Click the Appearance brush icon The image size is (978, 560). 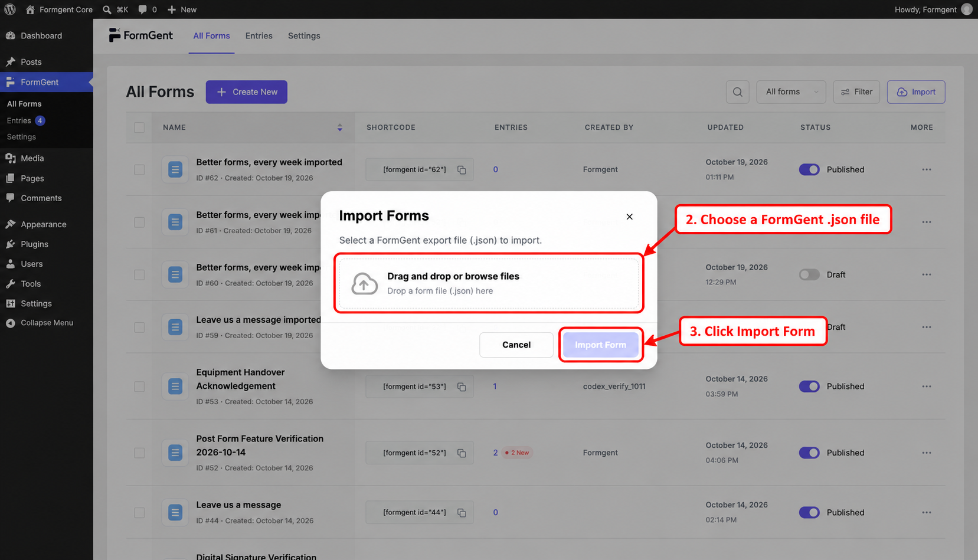pos(10,224)
